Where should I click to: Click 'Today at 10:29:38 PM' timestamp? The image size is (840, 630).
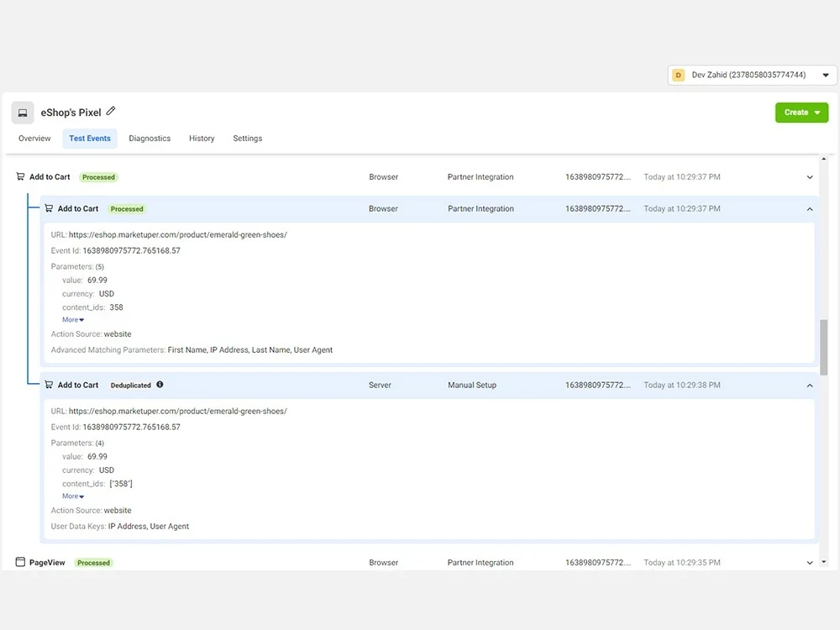(681, 386)
